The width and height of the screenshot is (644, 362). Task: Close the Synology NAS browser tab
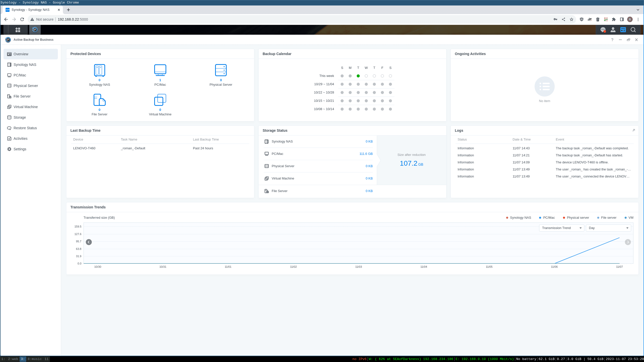tap(59, 10)
